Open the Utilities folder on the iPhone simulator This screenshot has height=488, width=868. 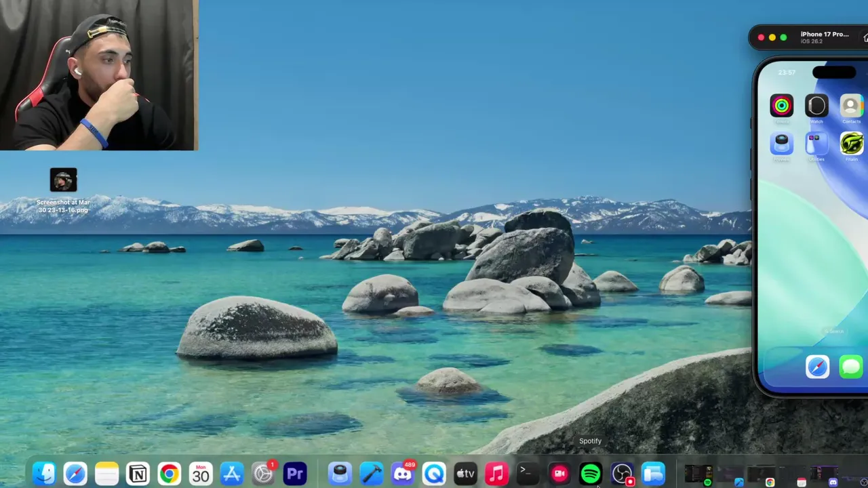[816, 144]
